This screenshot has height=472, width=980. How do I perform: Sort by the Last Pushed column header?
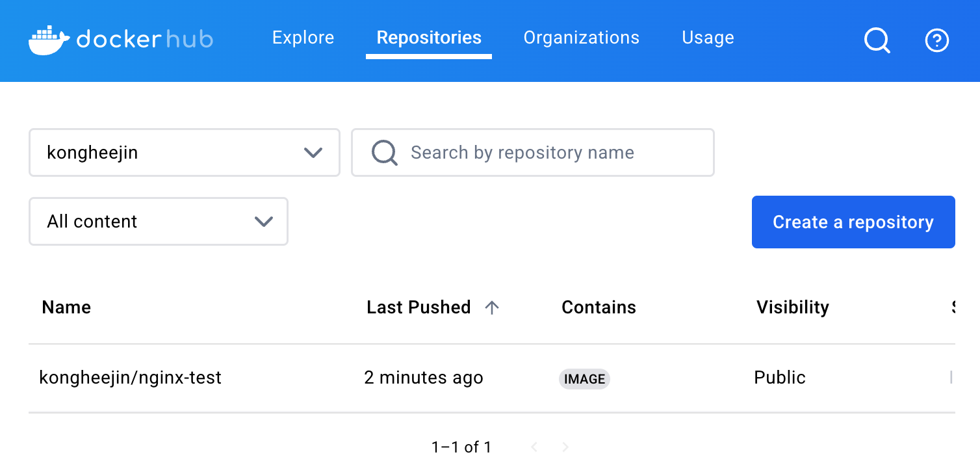(419, 308)
